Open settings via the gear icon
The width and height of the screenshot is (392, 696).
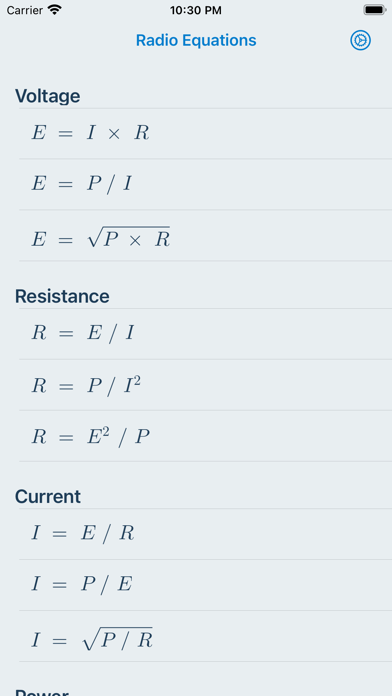pos(360,40)
